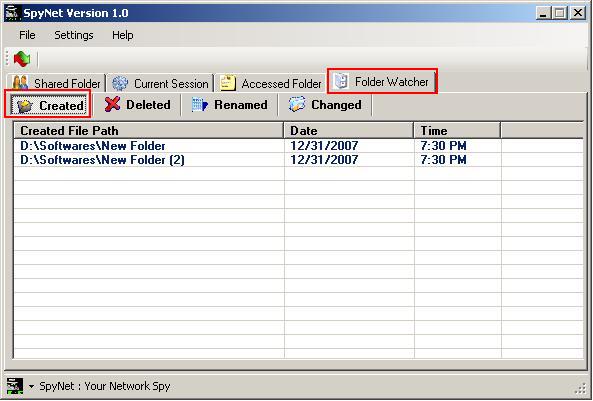The height and width of the screenshot is (401, 593).
Task: Click the SpyNet status bar icon
Action: pos(15,386)
